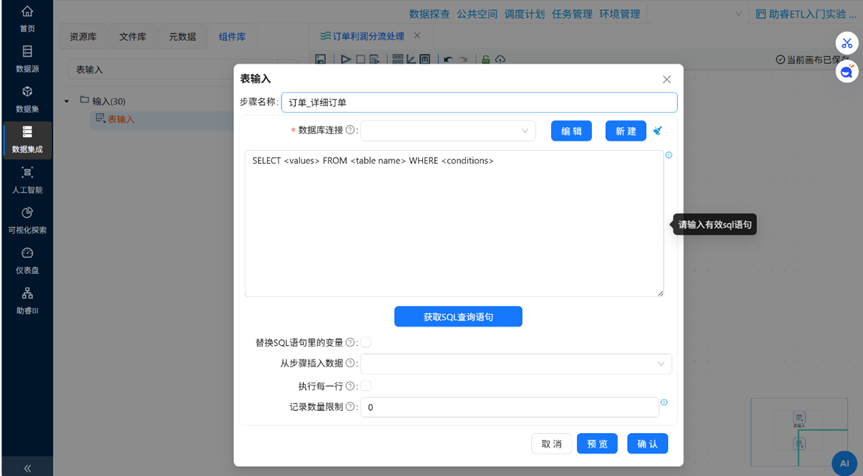This screenshot has height=476, width=863.
Task: Switch to the 文件库 tab
Action: pos(133,37)
